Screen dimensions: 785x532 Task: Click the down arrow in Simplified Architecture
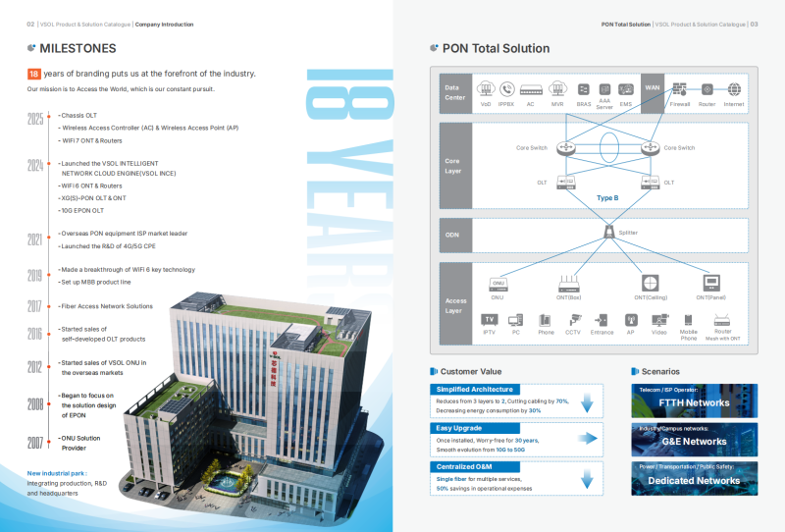(588, 401)
